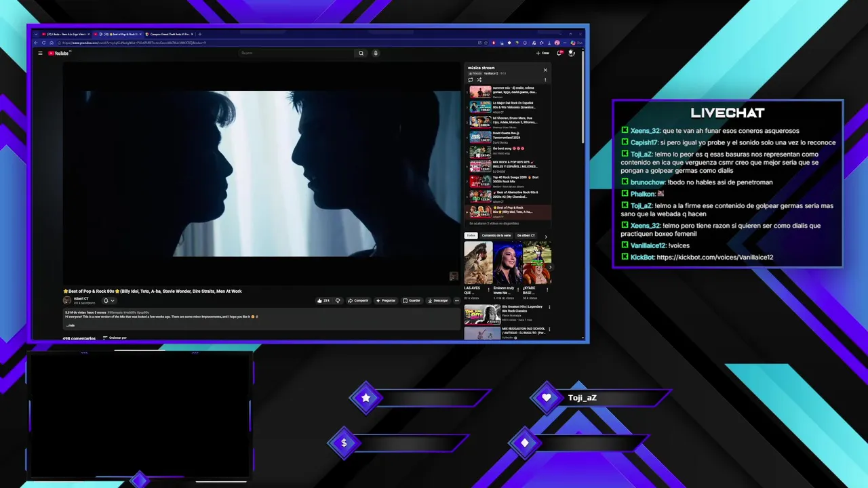Dislike the video with thumbs down
The image size is (868, 488).
pyautogui.click(x=338, y=300)
